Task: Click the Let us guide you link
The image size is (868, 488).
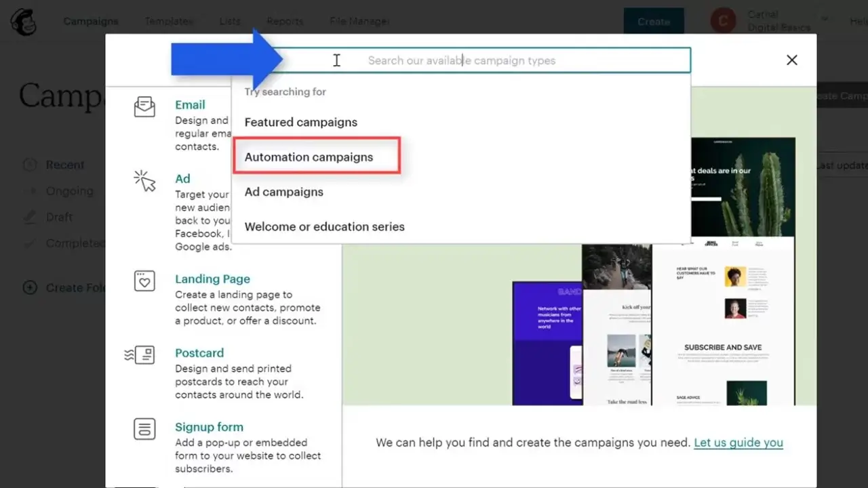Action: (x=738, y=443)
